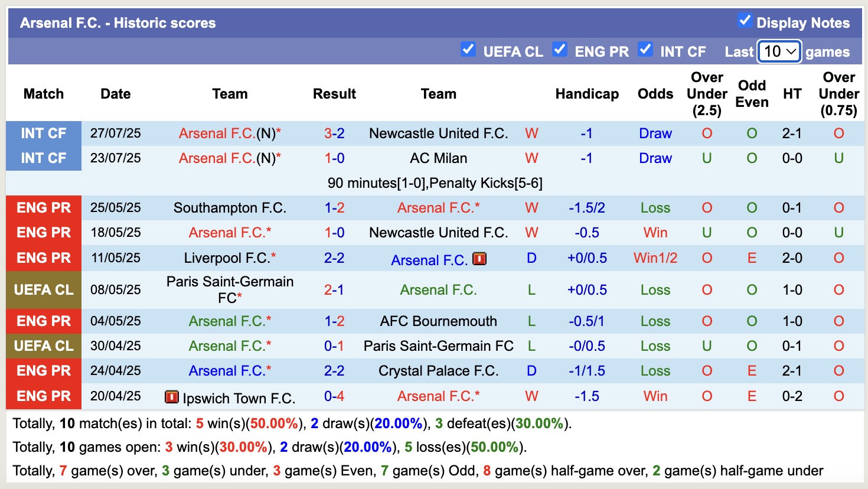Select the UEFA CL label on 30/04/25 row
868x489 pixels.
tap(44, 346)
